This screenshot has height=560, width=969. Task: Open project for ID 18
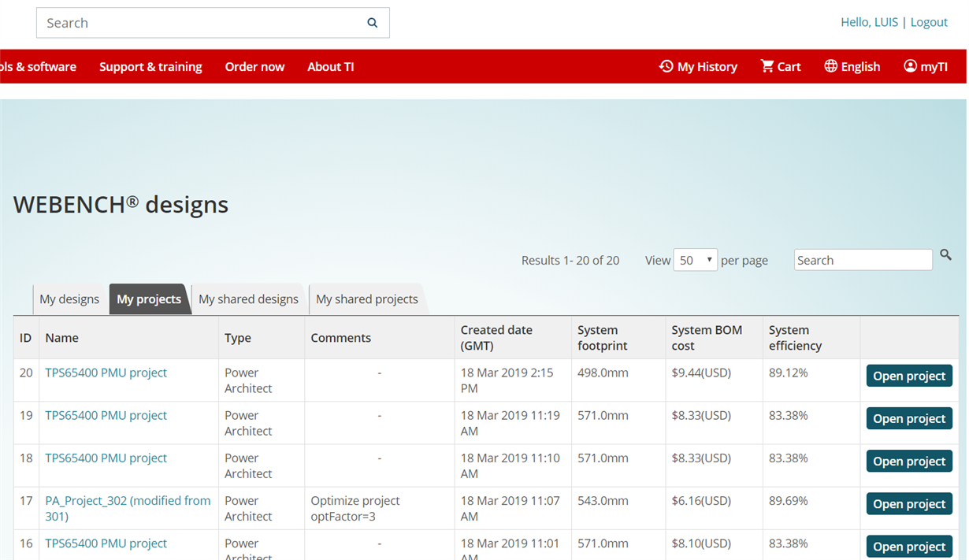[x=909, y=461]
